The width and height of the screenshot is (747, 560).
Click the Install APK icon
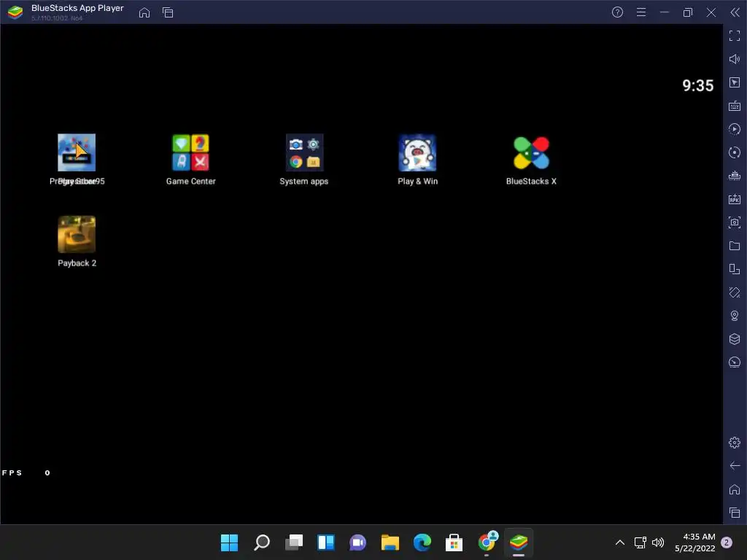735,199
